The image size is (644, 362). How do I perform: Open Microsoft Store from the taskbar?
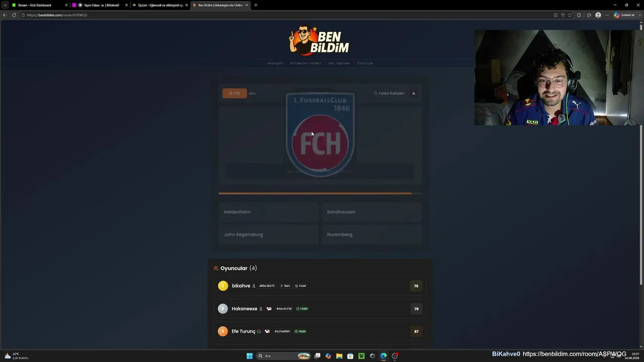pyautogui.click(x=350, y=356)
